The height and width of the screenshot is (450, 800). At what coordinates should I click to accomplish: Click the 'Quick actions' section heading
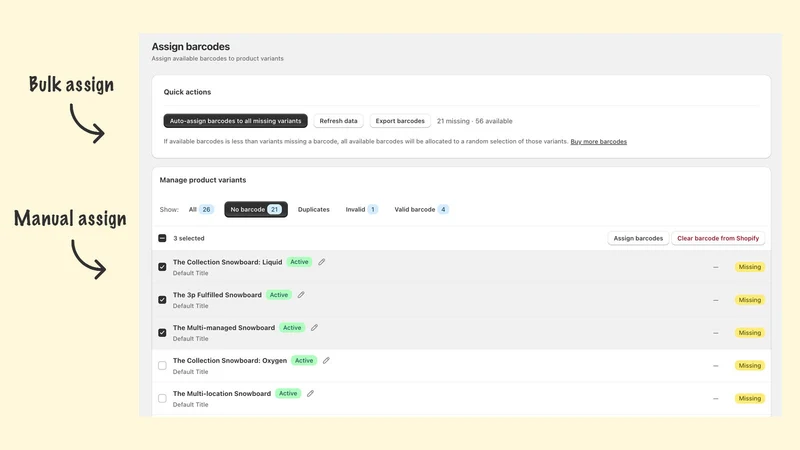coord(187,92)
